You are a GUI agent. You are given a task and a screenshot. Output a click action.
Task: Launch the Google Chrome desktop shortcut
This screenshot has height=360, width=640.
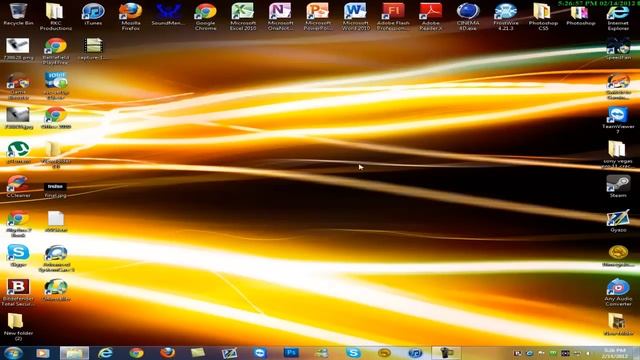[205, 16]
